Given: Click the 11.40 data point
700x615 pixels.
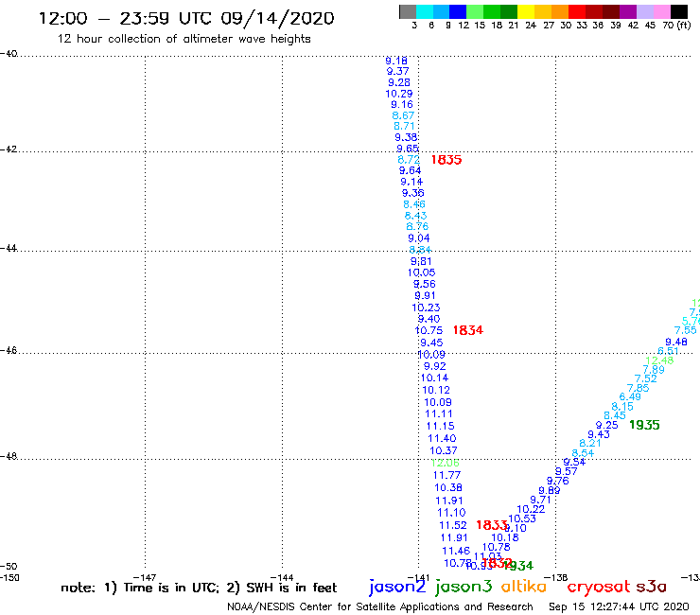Looking at the screenshot, I should pyautogui.click(x=442, y=439).
